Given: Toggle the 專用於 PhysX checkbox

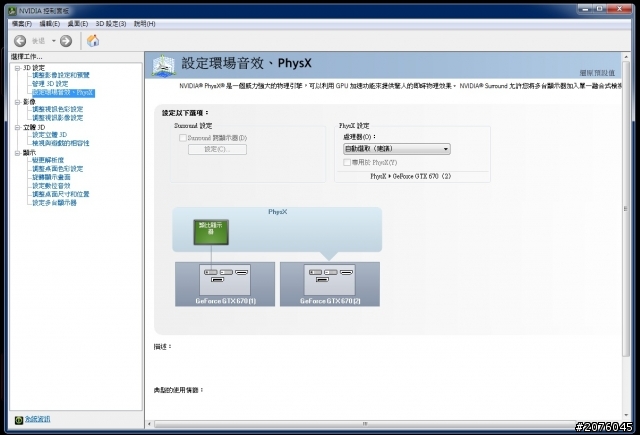Looking at the screenshot, I should click(347, 162).
